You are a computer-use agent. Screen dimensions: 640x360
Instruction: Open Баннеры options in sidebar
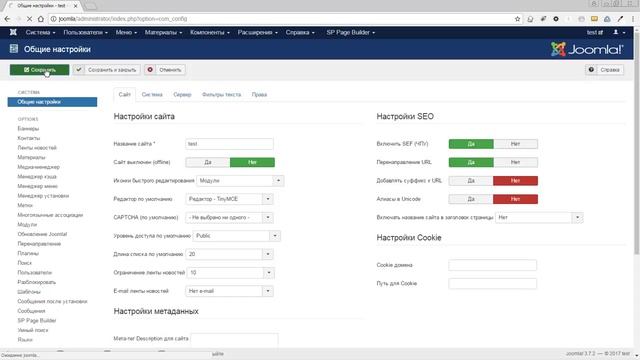(x=28, y=129)
